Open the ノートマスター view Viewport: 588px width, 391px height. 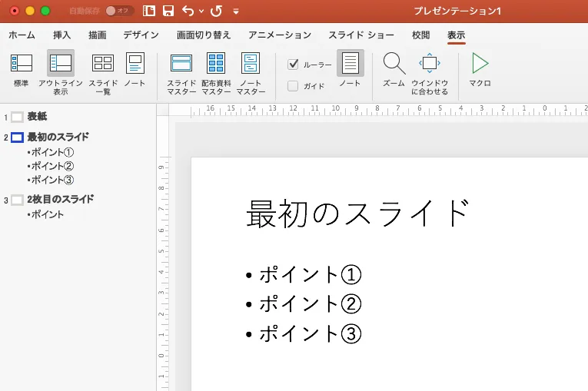tap(251, 74)
